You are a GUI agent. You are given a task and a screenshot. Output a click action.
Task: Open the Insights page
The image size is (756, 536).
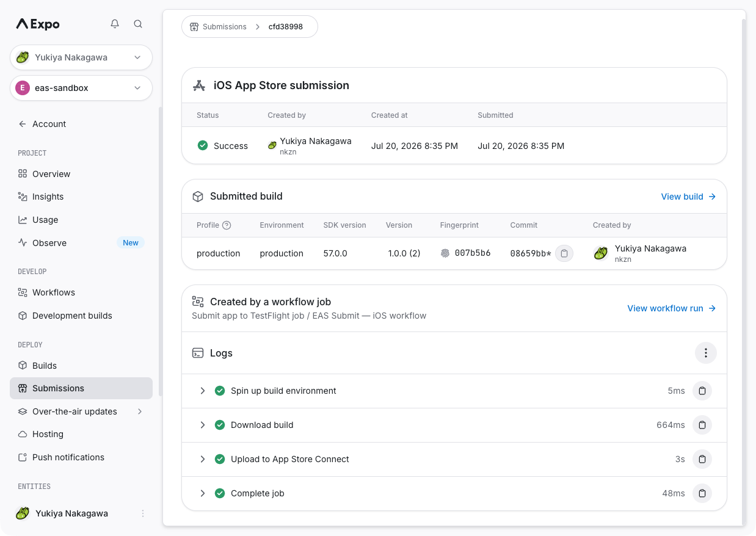point(81,197)
